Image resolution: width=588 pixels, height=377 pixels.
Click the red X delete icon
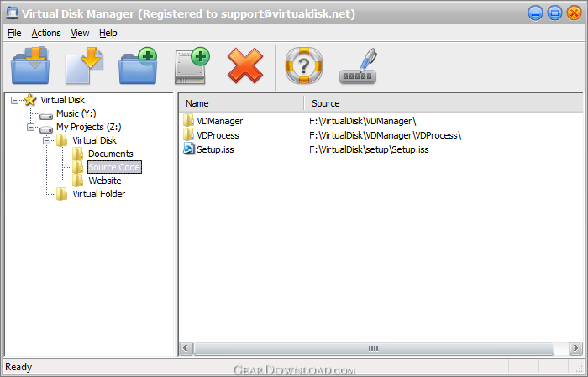(245, 65)
